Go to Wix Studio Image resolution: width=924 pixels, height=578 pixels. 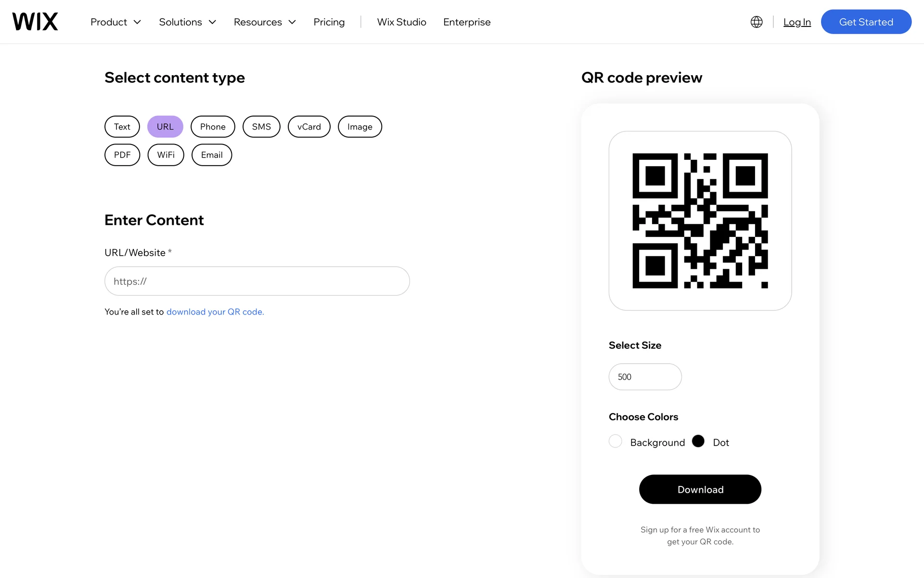pyautogui.click(x=402, y=22)
